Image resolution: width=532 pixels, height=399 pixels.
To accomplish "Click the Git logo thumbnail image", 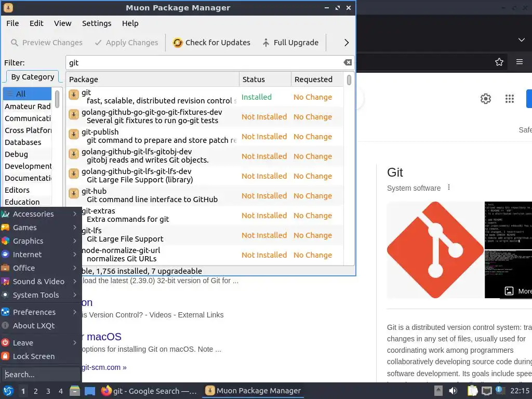I will (435, 250).
